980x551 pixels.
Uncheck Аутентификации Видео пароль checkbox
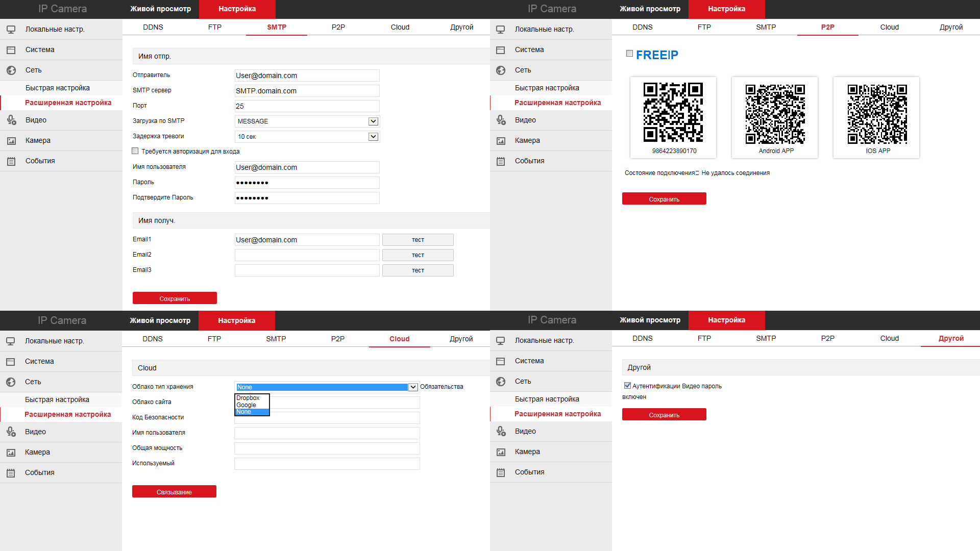[x=627, y=386]
